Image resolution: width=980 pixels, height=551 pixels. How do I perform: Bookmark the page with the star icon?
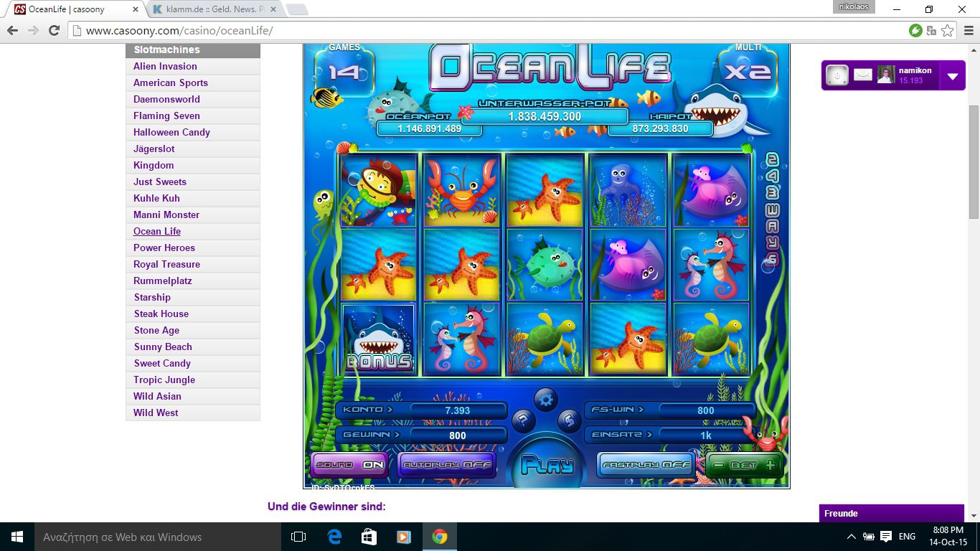point(948,30)
